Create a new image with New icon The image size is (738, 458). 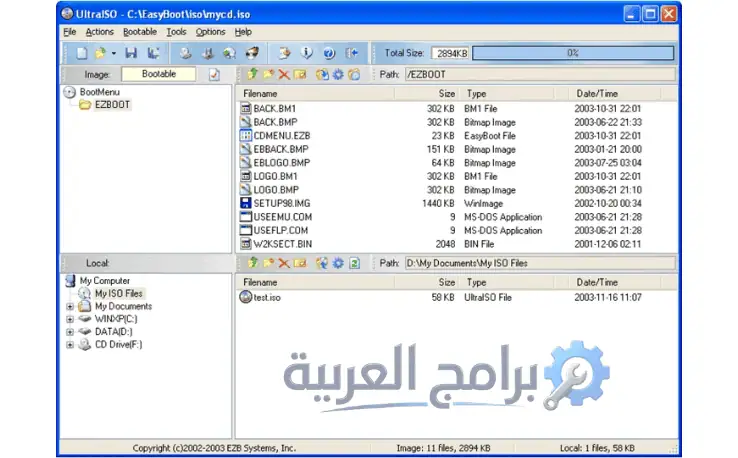click(x=81, y=53)
